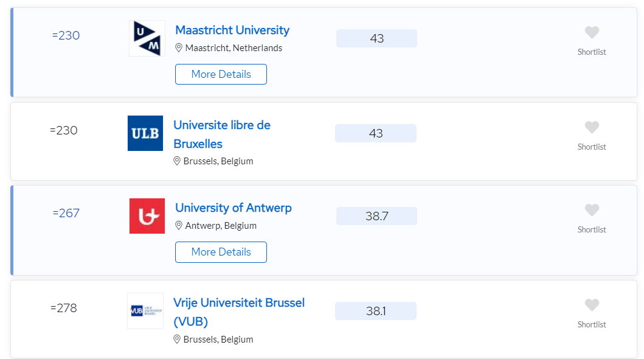Click heart icon for Universite libre de Bruxelles

592,127
